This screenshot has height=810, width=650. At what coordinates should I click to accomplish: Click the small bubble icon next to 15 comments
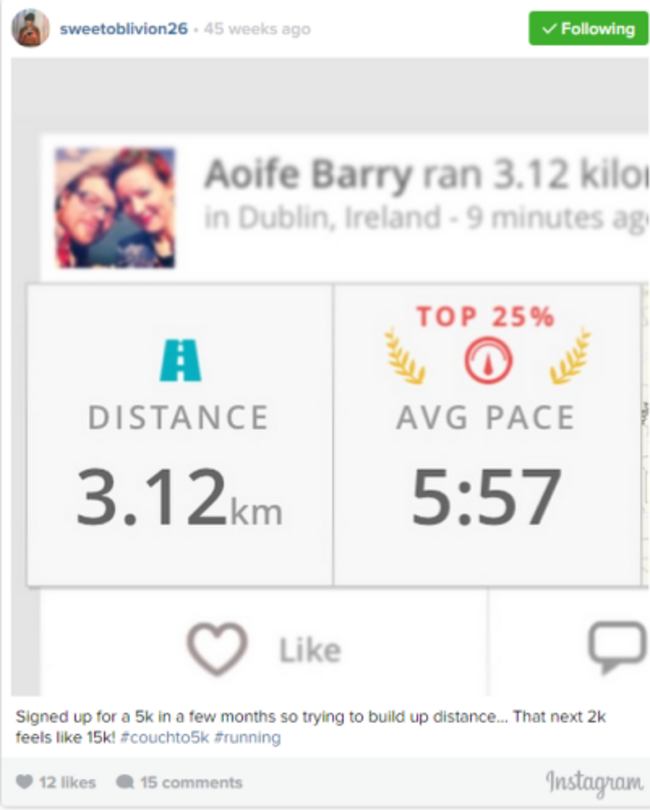point(125,782)
